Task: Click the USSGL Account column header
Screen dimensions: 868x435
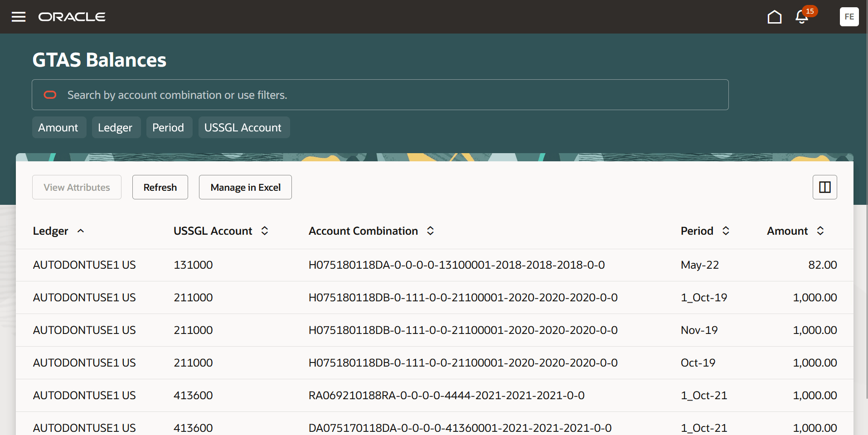Action: [x=213, y=231]
